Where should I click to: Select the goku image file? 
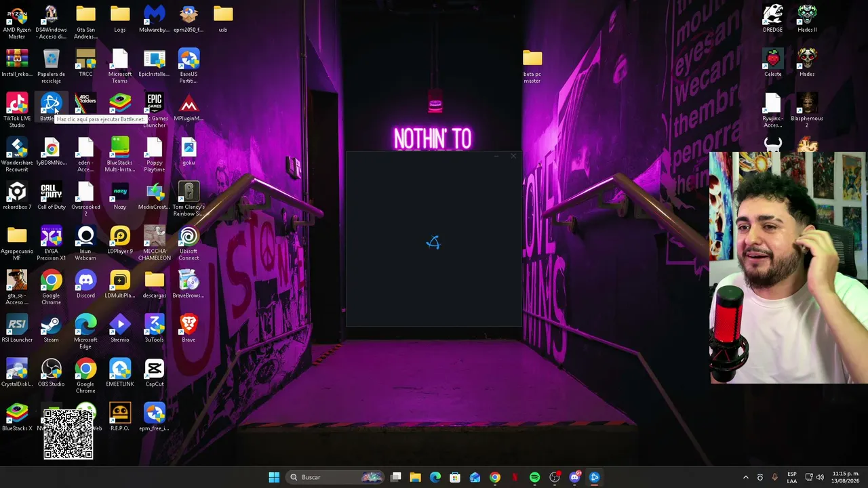pos(189,151)
